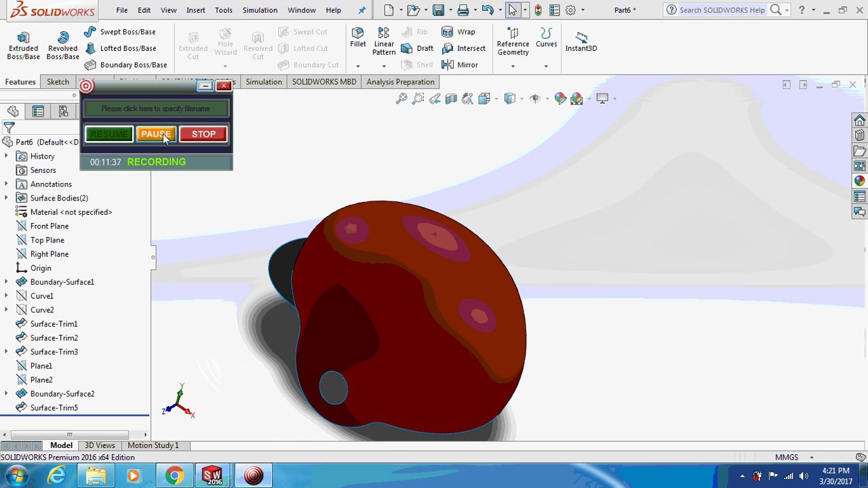Open dropdown arrow under Curves
The width and height of the screenshot is (868, 488).
[x=546, y=66]
